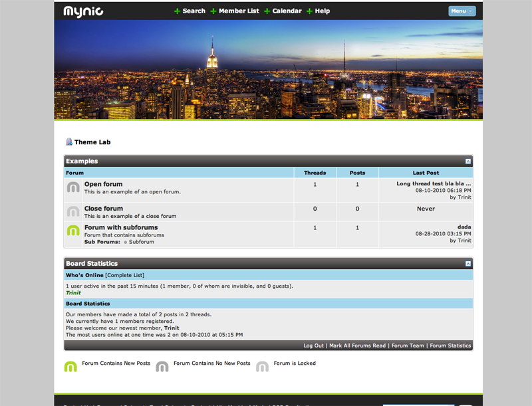532x406 pixels.
Task: Click the Close forum locked icon
Action: tap(73, 212)
